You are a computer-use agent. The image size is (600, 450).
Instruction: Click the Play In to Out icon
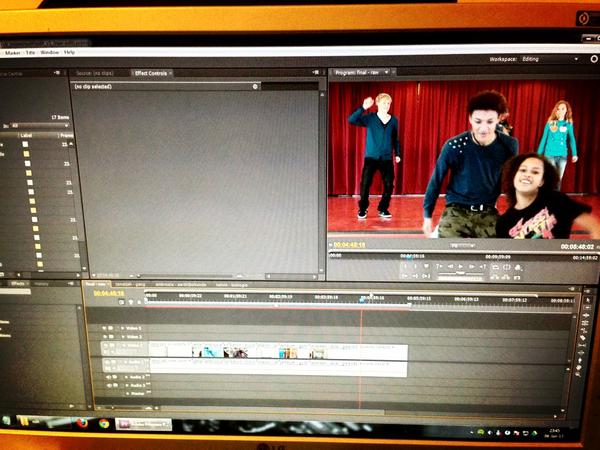[x=426, y=276]
